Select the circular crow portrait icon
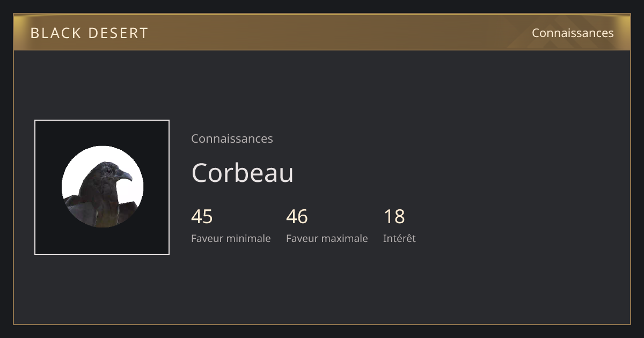 point(102,187)
